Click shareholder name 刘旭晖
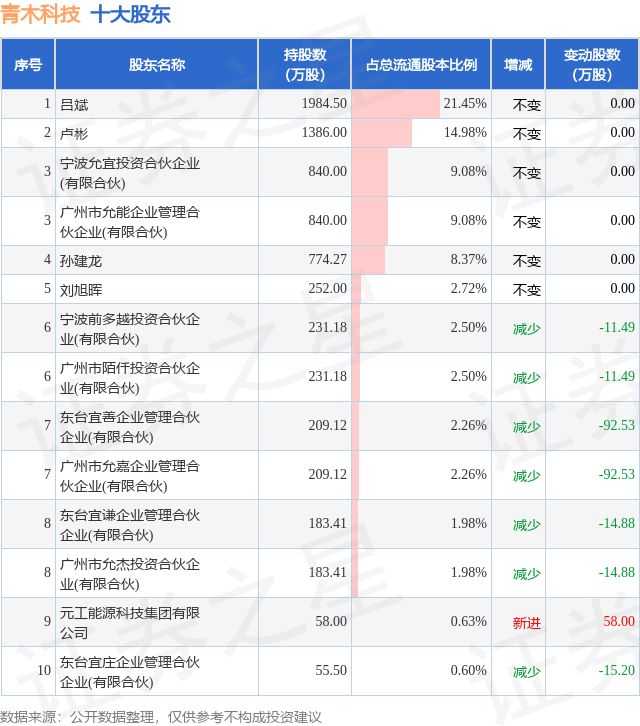The height and width of the screenshot is (726, 640). (x=81, y=290)
